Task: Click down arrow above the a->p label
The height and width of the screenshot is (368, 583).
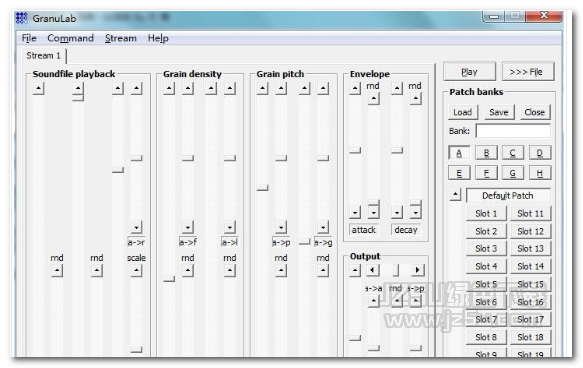Action: [x=281, y=227]
